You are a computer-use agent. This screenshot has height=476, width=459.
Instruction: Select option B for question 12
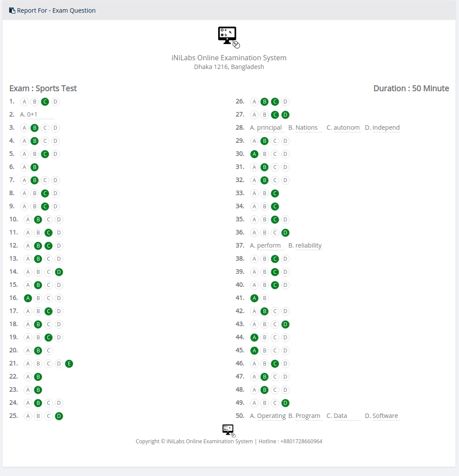click(x=38, y=245)
